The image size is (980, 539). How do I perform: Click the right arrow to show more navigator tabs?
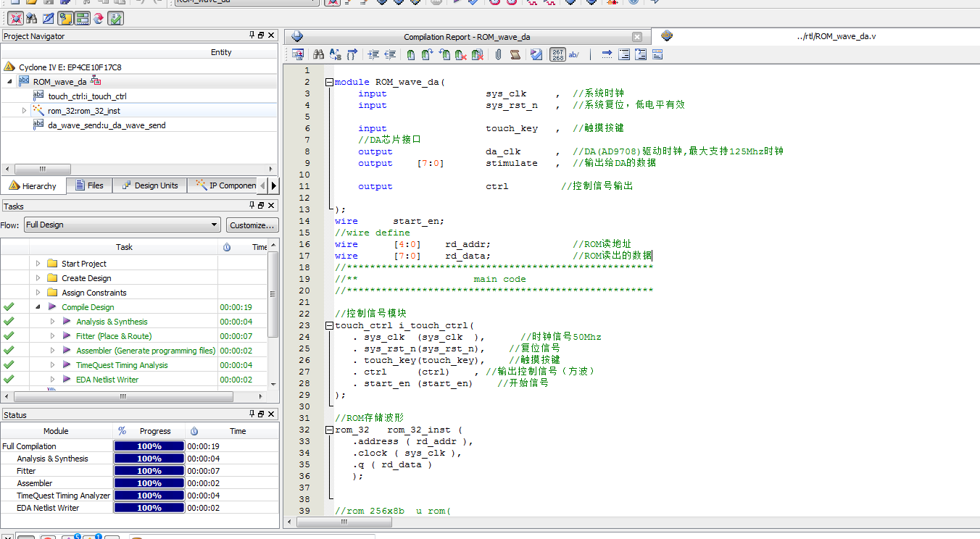coord(274,185)
